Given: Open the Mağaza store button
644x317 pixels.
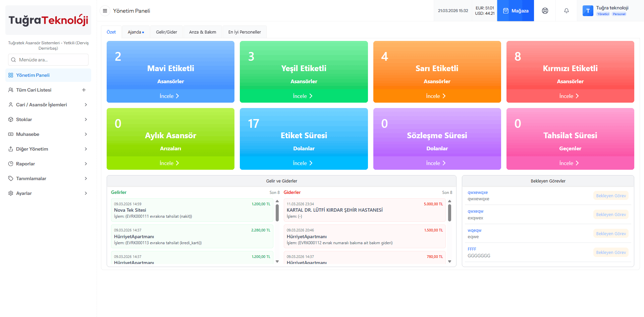Looking at the screenshot, I should 516,11.
